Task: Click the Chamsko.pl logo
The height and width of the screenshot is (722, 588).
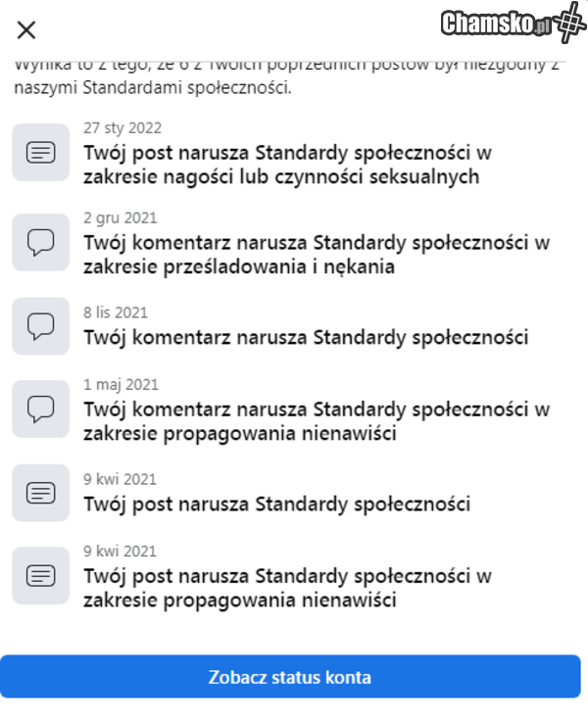Action: pos(513,24)
